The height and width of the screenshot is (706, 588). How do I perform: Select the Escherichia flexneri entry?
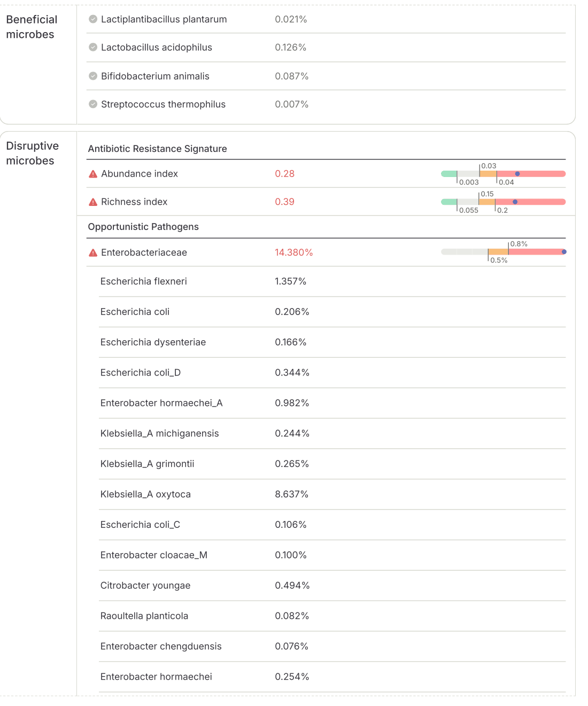[x=143, y=281]
